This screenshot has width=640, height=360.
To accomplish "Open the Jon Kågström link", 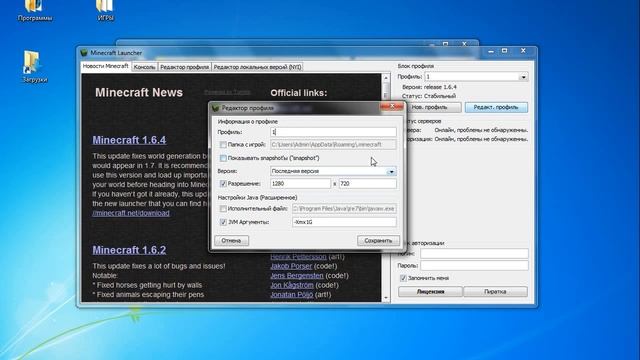I will click(292, 285).
